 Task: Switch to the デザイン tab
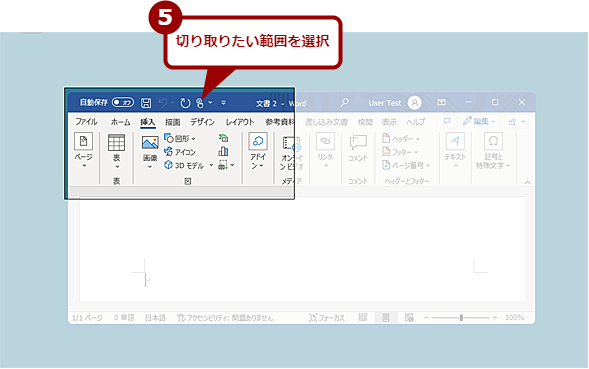coord(202,121)
